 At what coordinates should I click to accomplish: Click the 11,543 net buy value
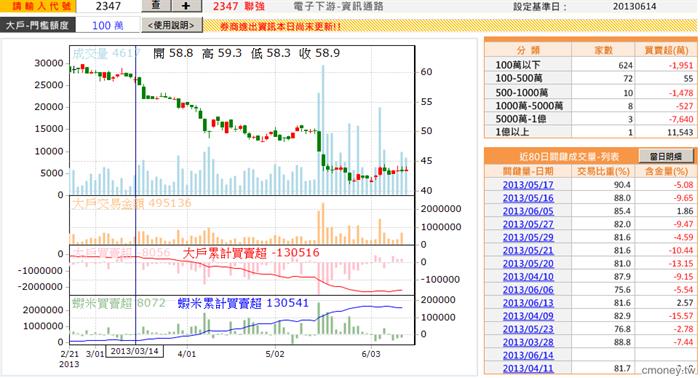[680, 132]
